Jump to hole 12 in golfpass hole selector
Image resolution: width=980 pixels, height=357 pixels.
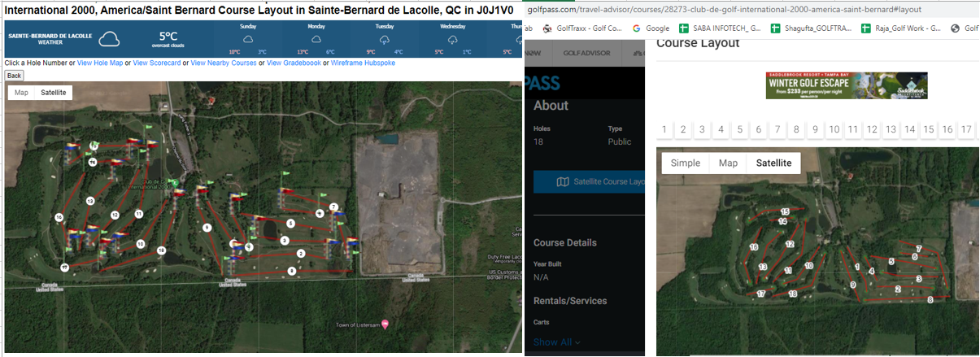tap(872, 129)
